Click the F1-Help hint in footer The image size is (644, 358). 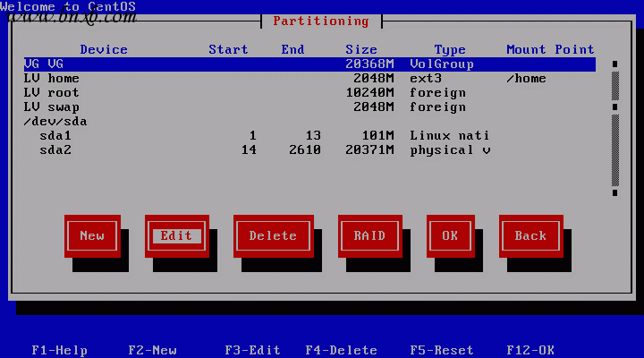pyautogui.click(x=60, y=351)
